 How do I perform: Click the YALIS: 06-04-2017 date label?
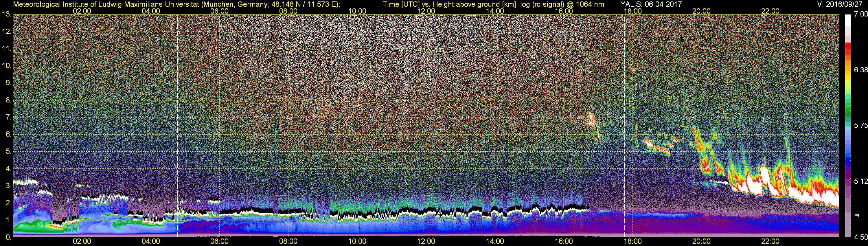(x=651, y=4)
